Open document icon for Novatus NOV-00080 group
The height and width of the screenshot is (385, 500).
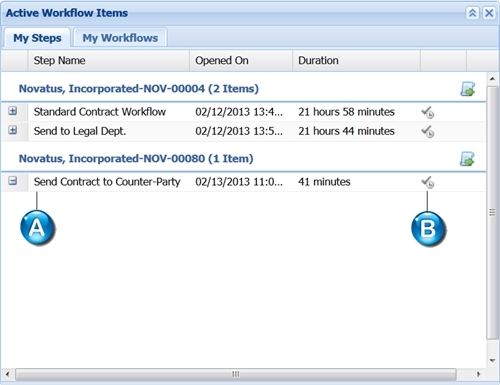tap(467, 159)
